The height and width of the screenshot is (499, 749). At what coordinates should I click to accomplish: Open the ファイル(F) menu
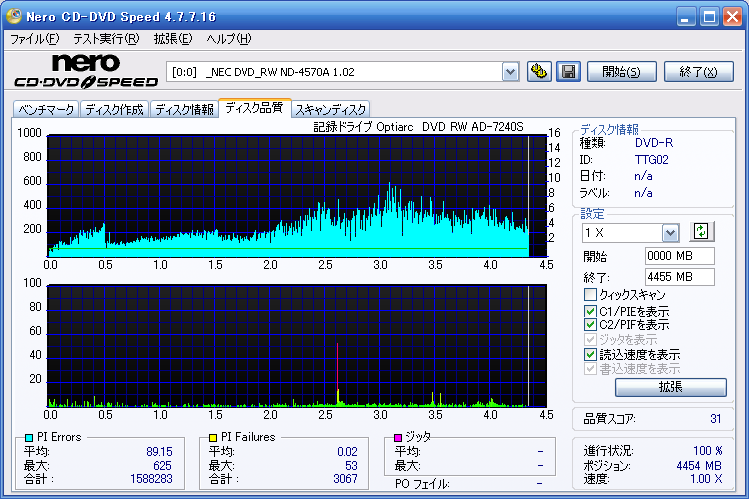pyautogui.click(x=34, y=39)
